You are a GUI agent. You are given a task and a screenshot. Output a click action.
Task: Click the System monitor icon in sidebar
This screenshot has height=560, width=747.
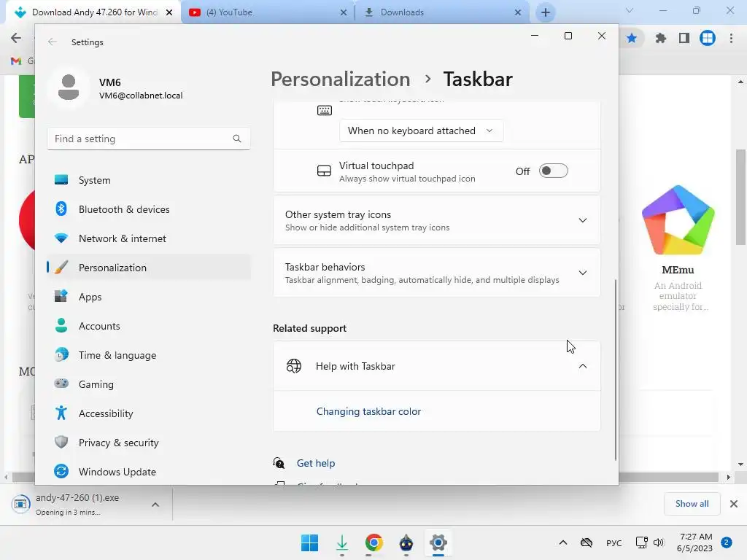(x=61, y=179)
